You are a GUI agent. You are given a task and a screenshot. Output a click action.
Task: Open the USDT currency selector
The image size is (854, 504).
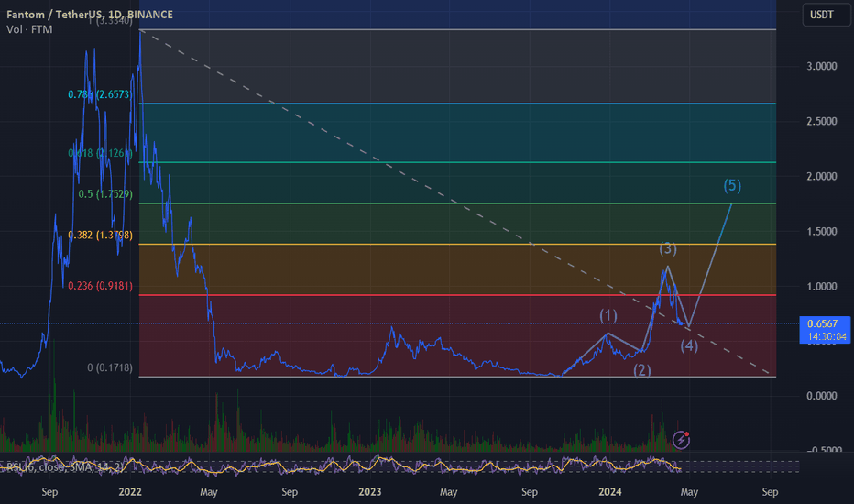coord(825,15)
